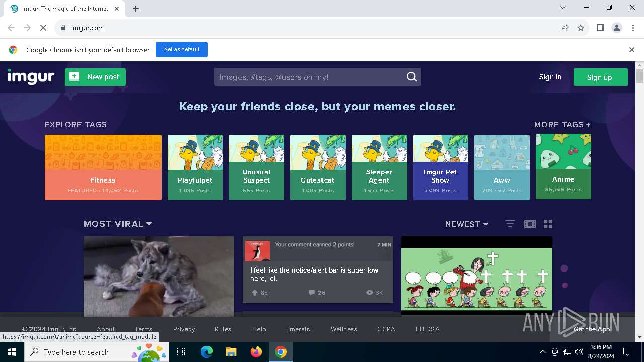Image resolution: width=644 pixels, height=362 pixels.
Task: Click the upvote arrow showing 86
Action: [x=255, y=292]
